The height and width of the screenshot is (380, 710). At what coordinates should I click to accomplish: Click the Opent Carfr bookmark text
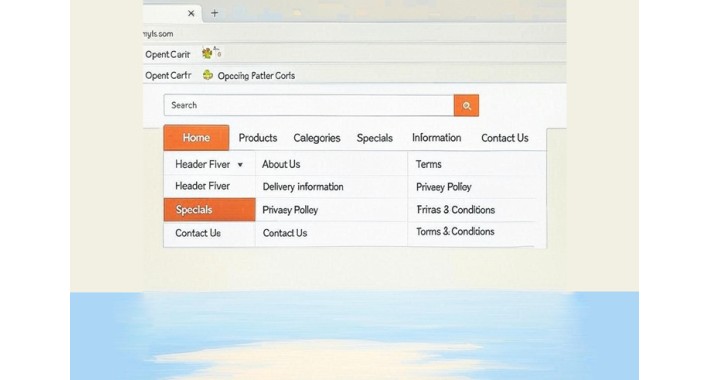(x=168, y=76)
